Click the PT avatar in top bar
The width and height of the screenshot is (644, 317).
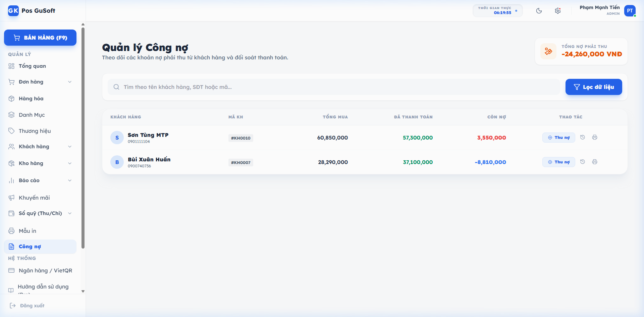[x=630, y=10]
